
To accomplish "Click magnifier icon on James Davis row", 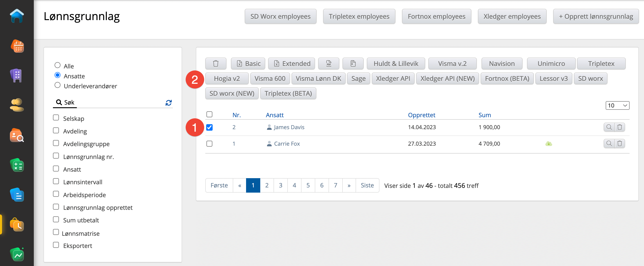I will click(609, 127).
